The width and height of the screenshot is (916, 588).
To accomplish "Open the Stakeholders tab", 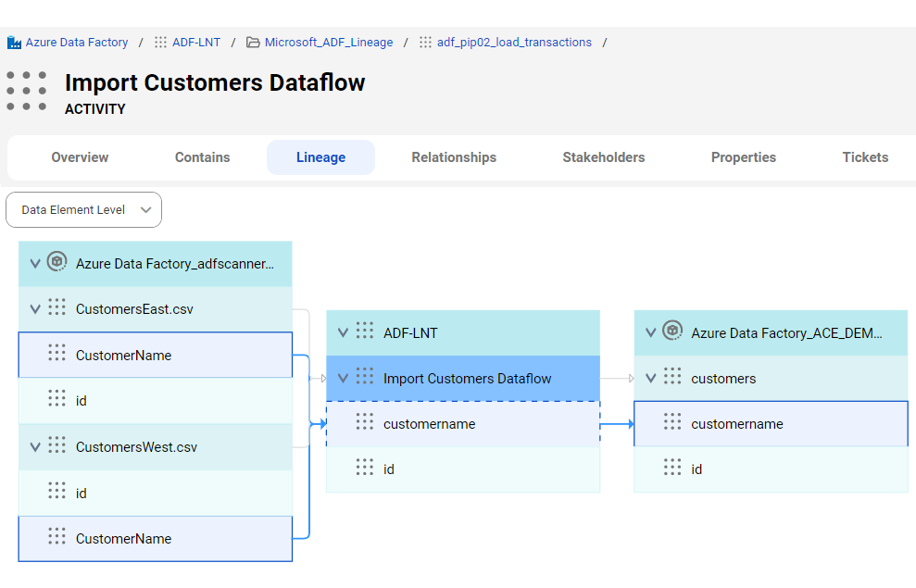I will click(604, 157).
